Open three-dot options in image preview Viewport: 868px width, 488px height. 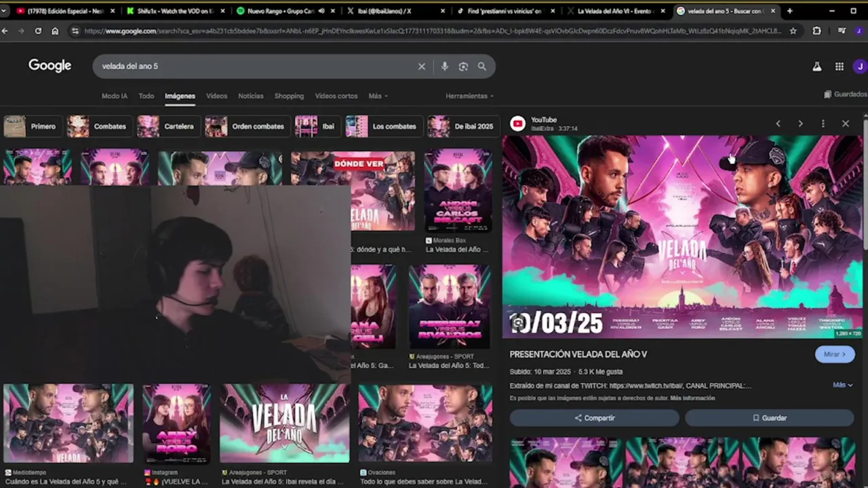[x=823, y=123]
